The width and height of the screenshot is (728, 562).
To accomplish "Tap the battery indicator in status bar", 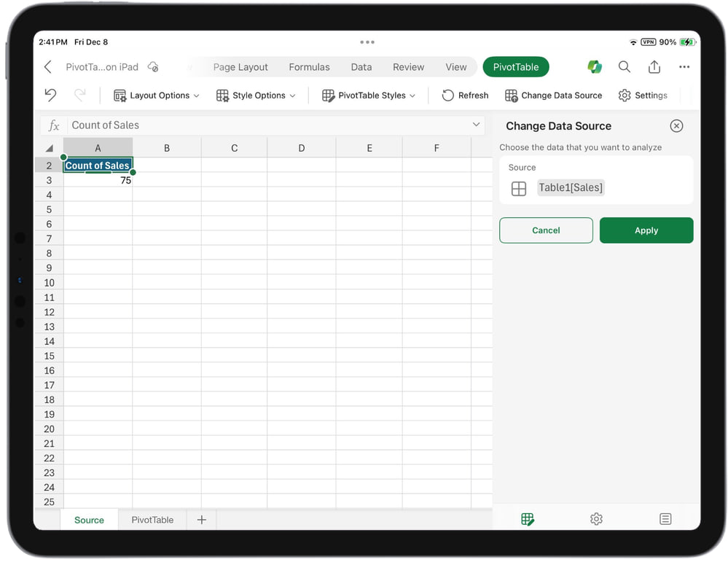I will click(686, 42).
